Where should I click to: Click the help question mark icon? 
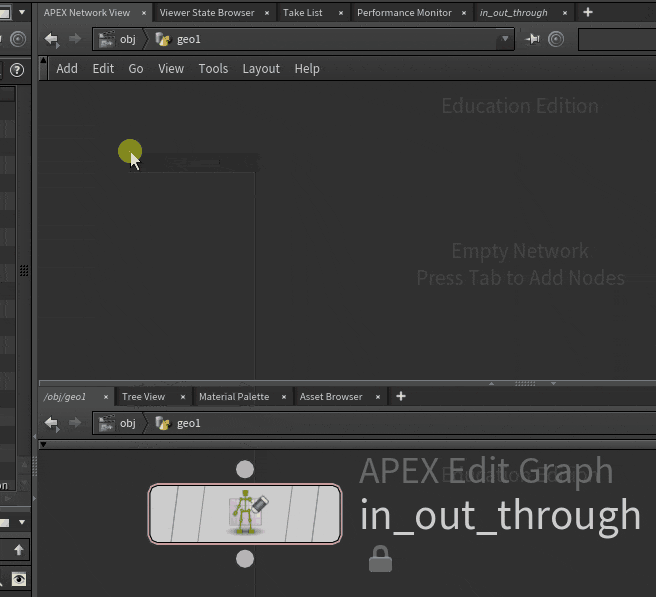17,70
